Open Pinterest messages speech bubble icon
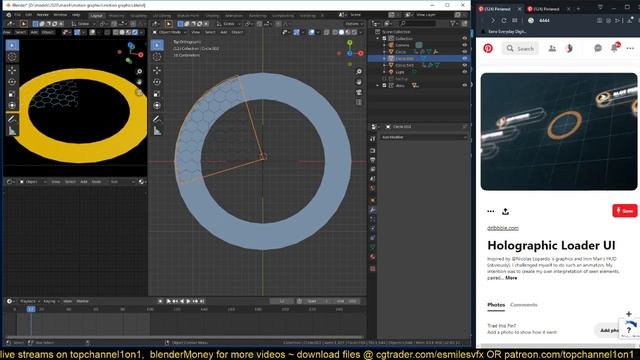 pyautogui.click(x=598, y=48)
